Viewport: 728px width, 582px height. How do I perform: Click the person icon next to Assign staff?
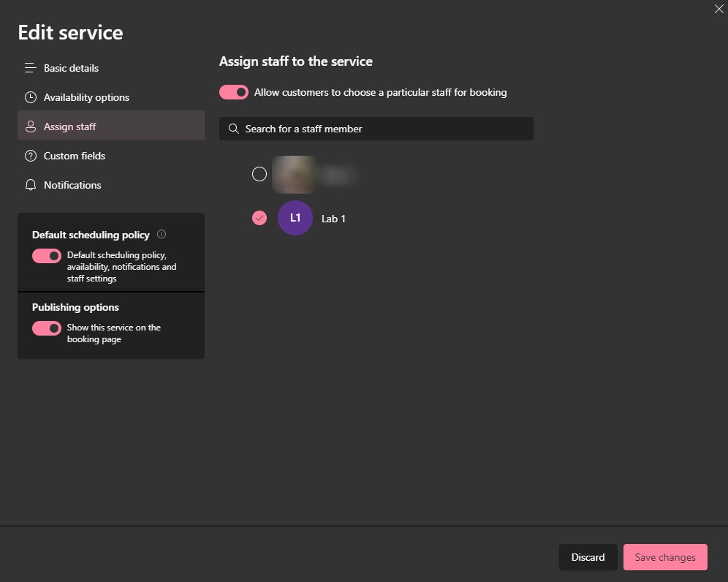tap(30, 126)
